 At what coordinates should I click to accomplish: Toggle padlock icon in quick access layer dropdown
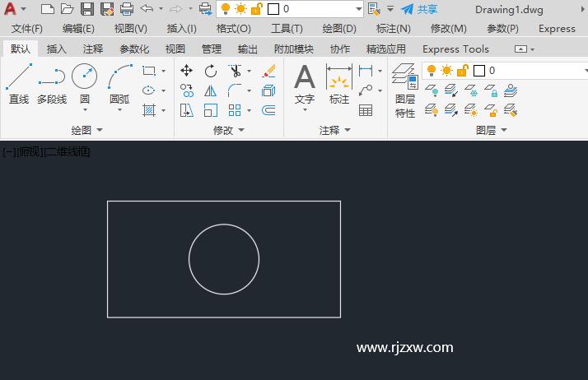[256, 8]
